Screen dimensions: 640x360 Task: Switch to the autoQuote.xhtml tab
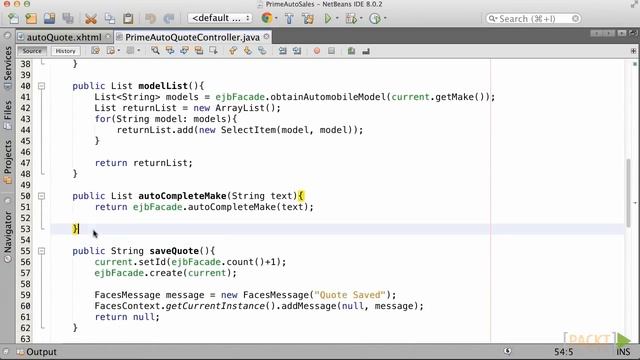click(64, 37)
